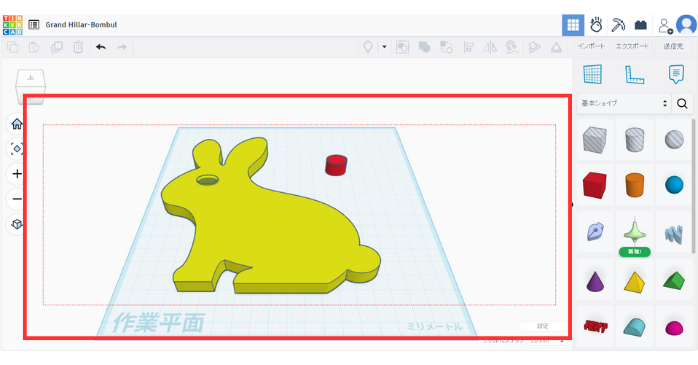Open the Notes tool icon
This screenshot has height=365, width=698.
point(676,74)
